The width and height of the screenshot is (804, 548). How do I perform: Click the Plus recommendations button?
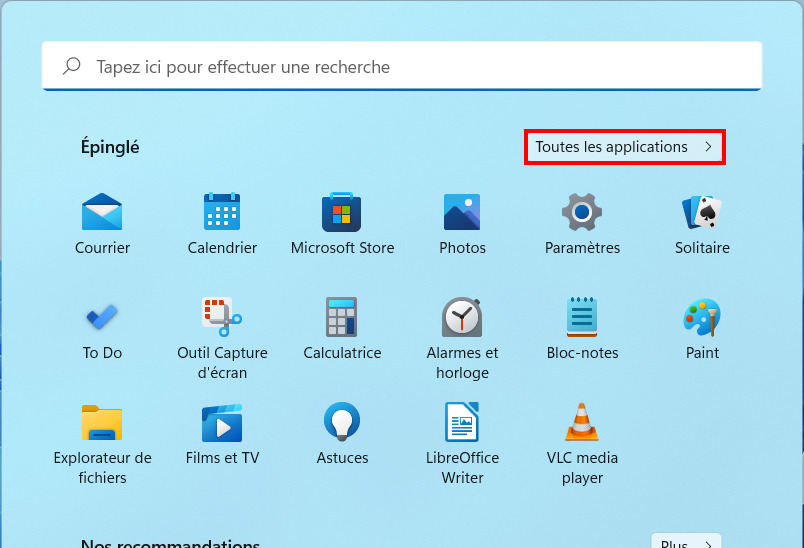pos(686,541)
